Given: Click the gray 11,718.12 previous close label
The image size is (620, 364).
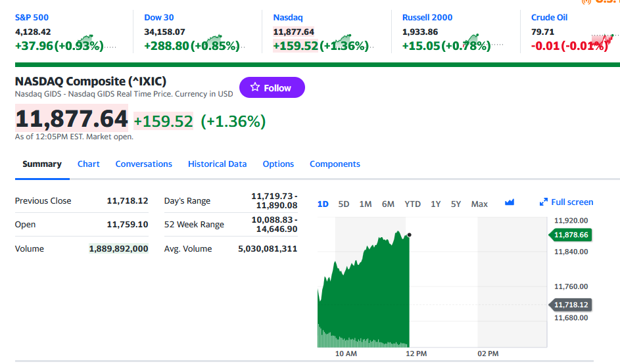Looking at the screenshot, I should pyautogui.click(x=570, y=305).
